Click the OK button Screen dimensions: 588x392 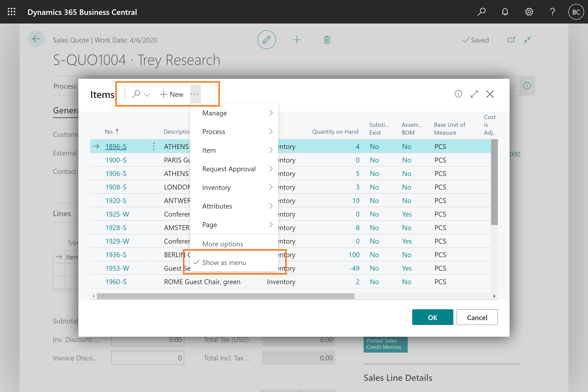[x=432, y=317]
